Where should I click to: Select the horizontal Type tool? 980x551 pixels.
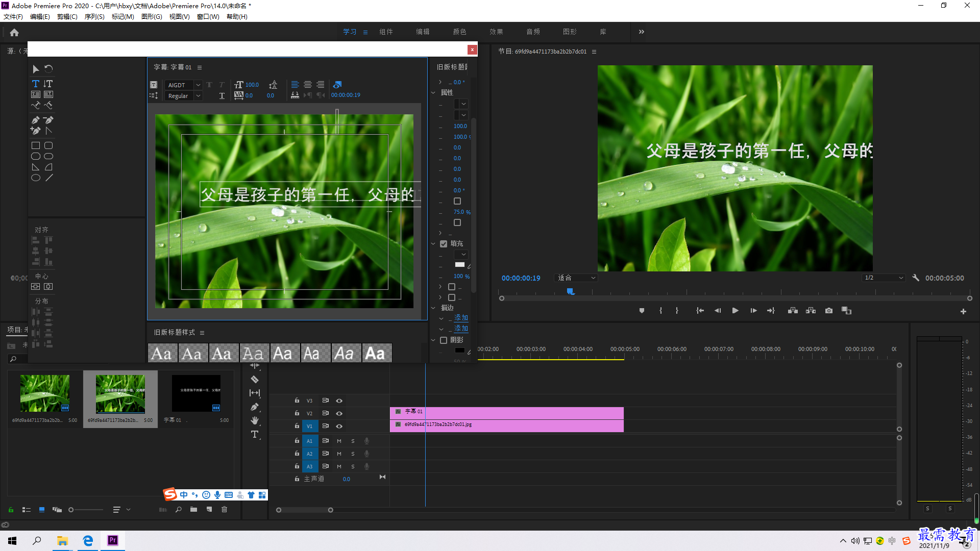(36, 84)
